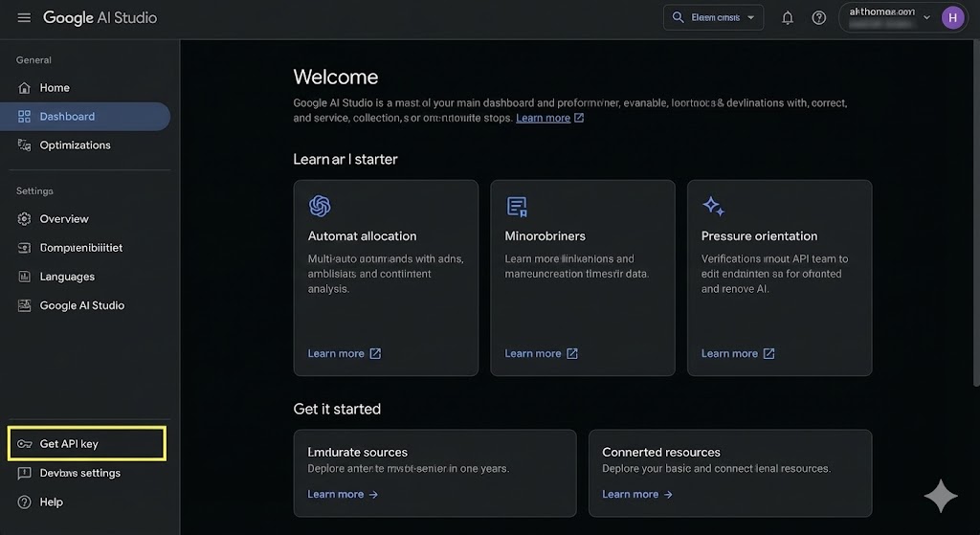980x535 pixels.
Task: Click the Automat allocation card icon
Action: (x=320, y=206)
